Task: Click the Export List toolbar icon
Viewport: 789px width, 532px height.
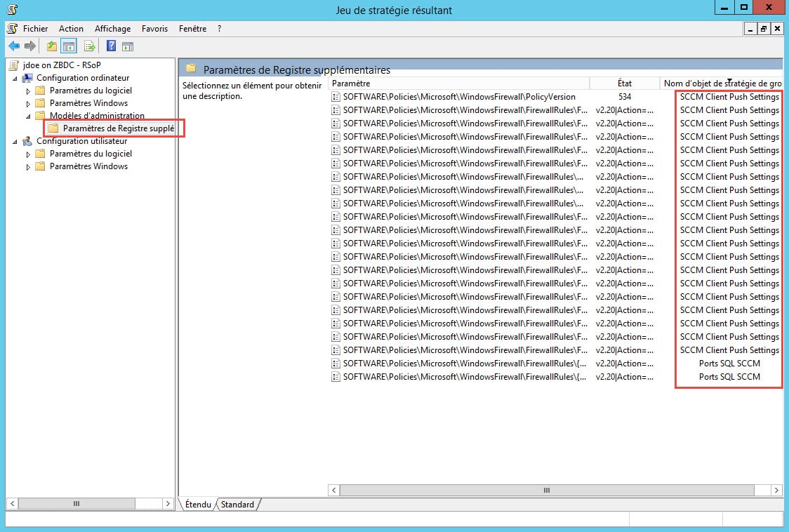Action: pyautogui.click(x=90, y=46)
